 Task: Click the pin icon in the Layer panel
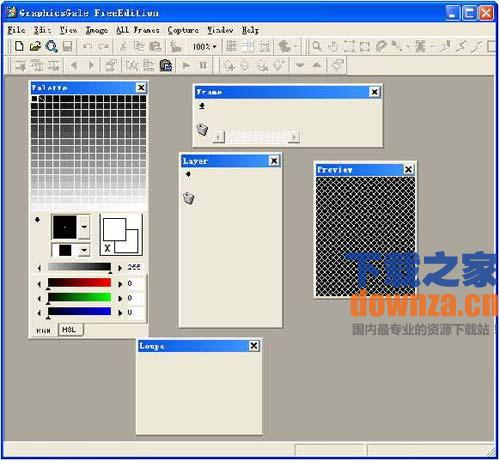pyautogui.click(x=188, y=174)
